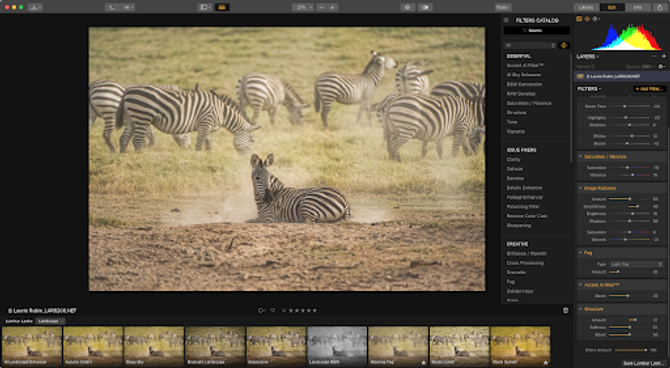
Task: Add Denoise filter from catalog
Action: pyautogui.click(x=515, y=178)
